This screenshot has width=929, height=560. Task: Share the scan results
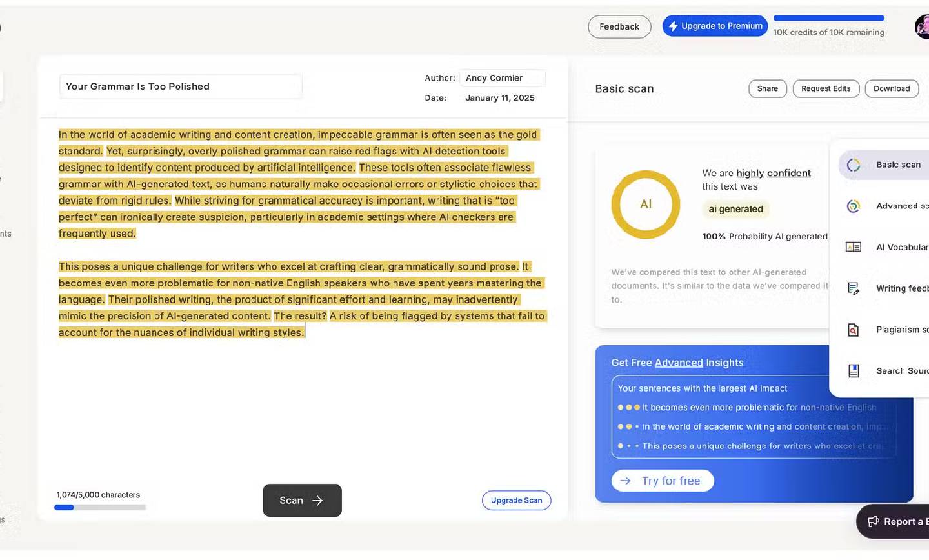tap(768, 88)
